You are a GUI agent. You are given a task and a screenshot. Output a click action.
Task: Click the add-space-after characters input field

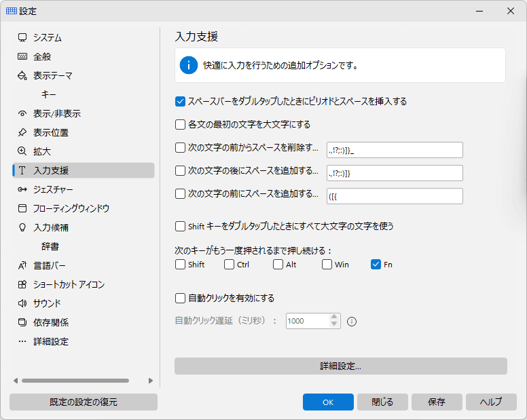[x=395, y=173]
